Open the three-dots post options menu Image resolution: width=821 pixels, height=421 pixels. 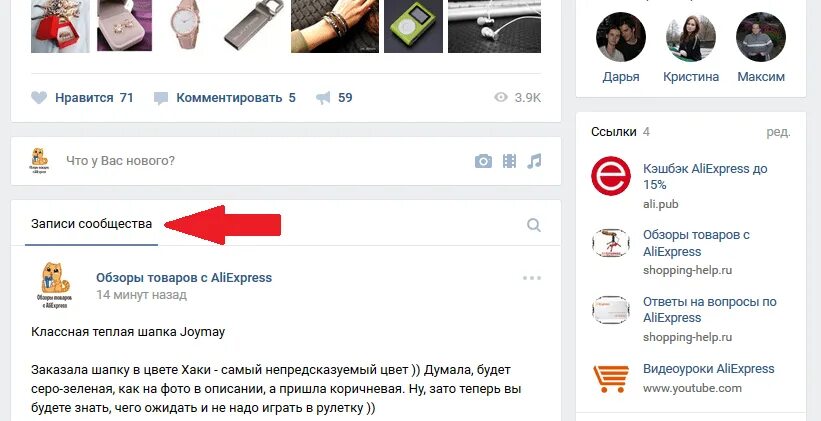pyautogui.click(x=531, y=278)
